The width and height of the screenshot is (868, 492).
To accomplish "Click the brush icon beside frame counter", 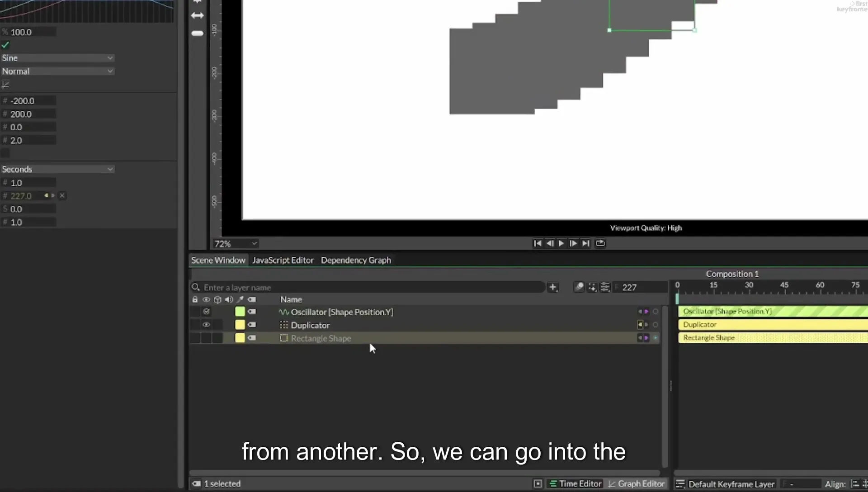I will coord(579,287).
